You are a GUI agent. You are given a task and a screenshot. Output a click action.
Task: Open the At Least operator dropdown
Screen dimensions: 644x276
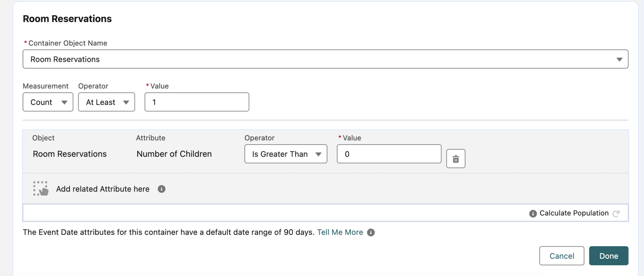pos(107,102)
